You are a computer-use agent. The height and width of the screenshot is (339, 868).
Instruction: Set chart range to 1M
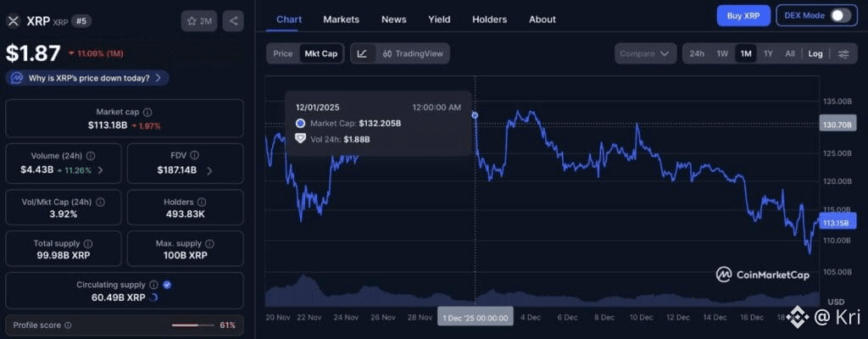tap(746, 53)
